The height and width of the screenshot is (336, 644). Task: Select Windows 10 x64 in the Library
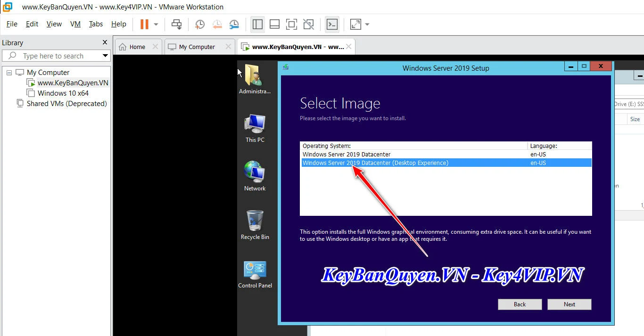(x=63, y=93)
